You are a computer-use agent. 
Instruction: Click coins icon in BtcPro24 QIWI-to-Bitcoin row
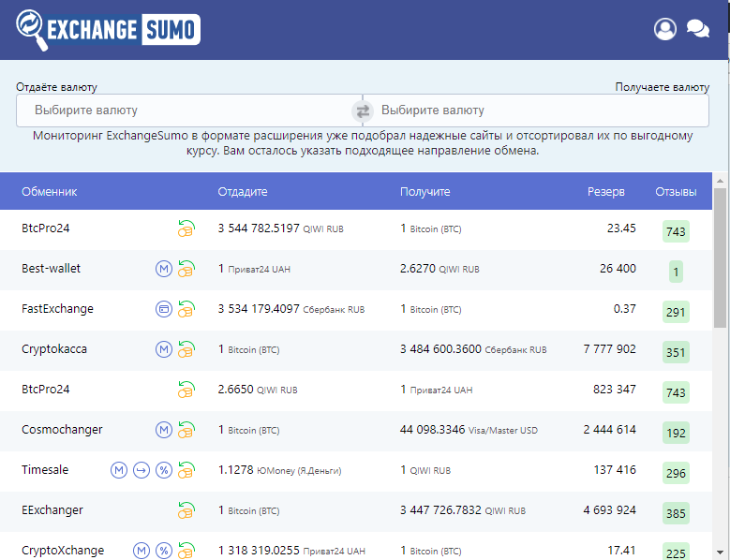pyautogui.click(x=186, y=228)
